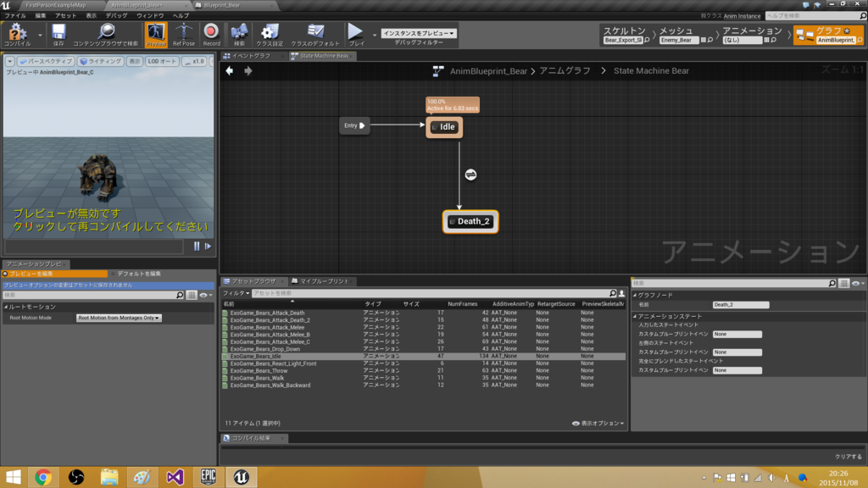This screenshot has width=868, height=488.
Task: Open the Play options dropdown arrow
Action: coord(374,35)
